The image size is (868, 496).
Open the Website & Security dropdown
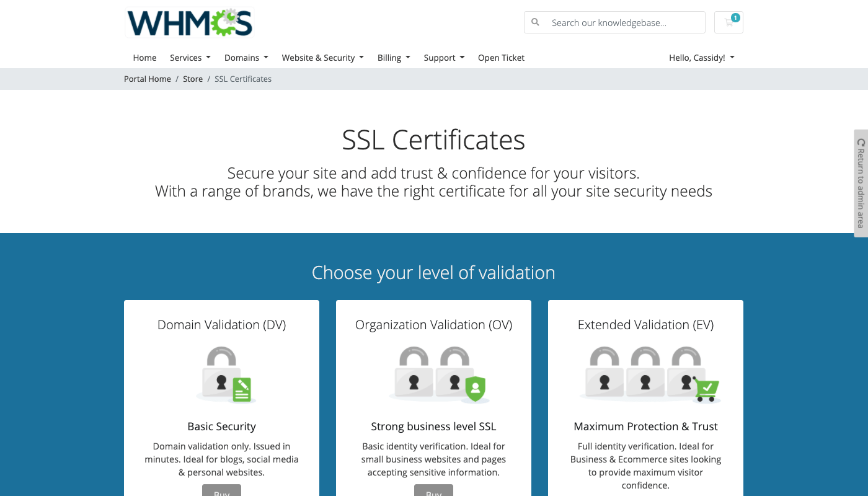(x=322, y=58)
